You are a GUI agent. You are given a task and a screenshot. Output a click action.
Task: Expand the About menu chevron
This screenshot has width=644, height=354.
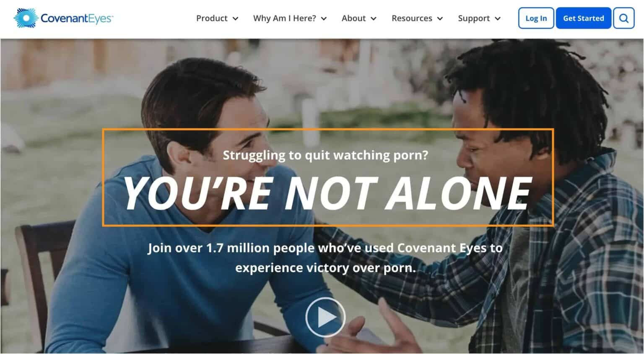(374, 18)
